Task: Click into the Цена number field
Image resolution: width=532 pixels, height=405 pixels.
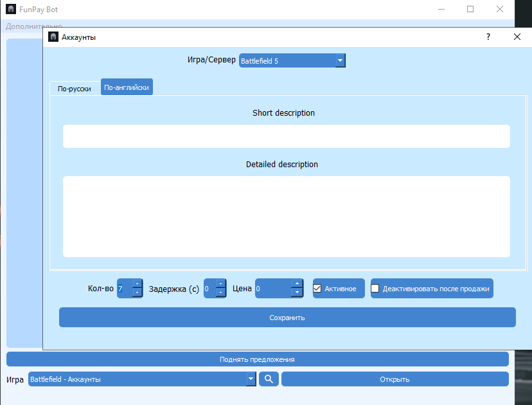Action: click(274, 289)
